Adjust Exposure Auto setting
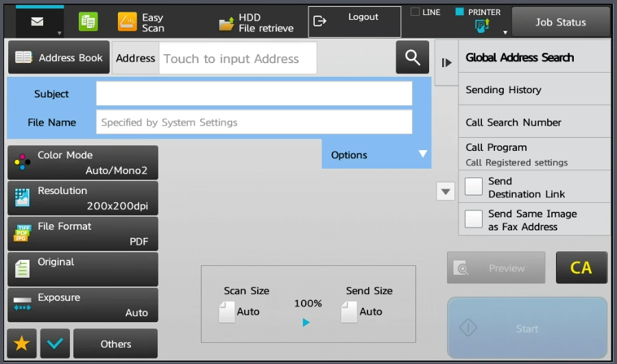 point(83,305)
